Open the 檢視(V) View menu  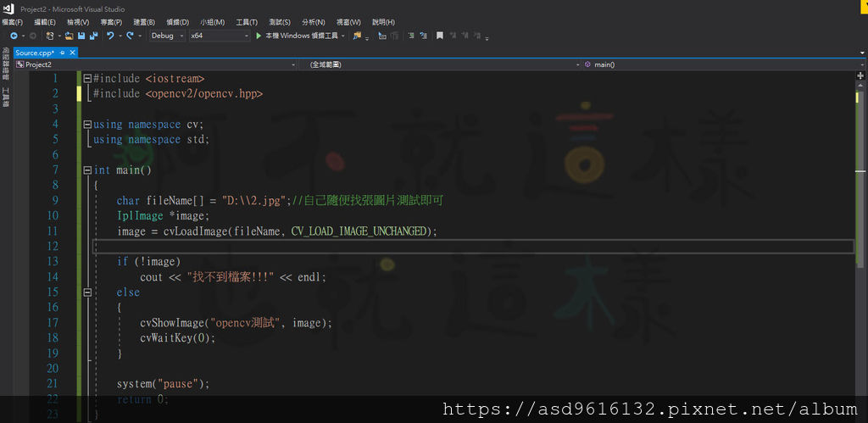tap(78, 22)
